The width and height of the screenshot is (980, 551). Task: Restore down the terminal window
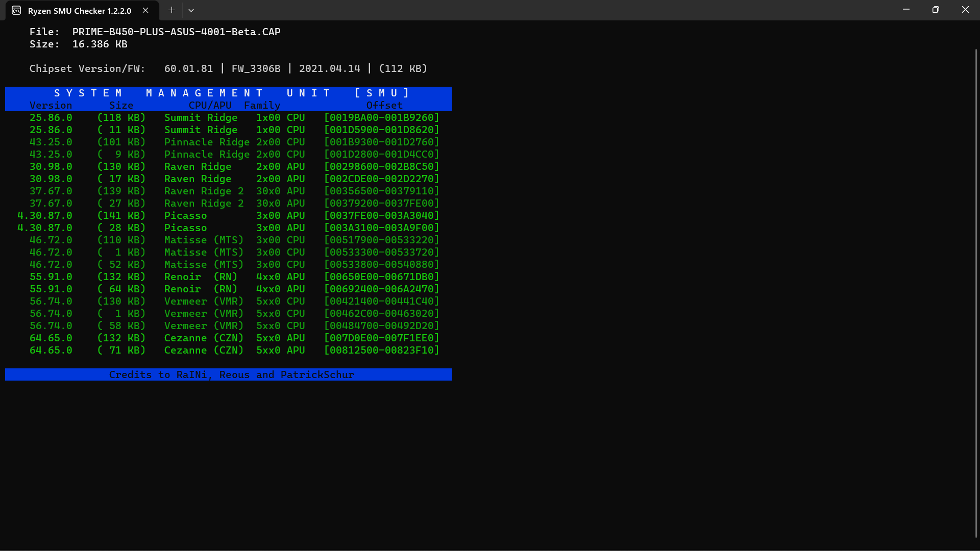click(x=936, y=9)
